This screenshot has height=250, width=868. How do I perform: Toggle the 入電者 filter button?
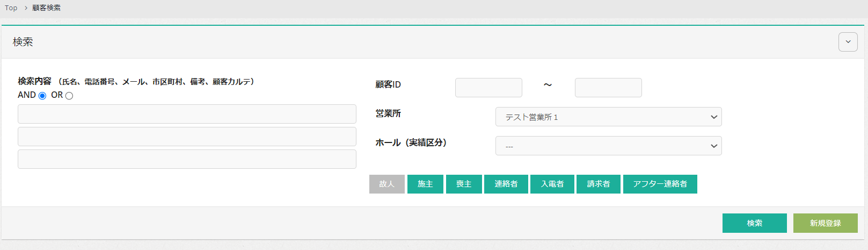click(552, 184)
